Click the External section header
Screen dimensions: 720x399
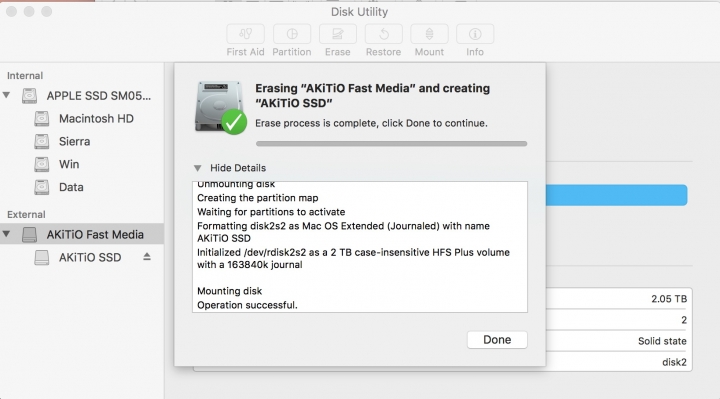pos(26,215)
